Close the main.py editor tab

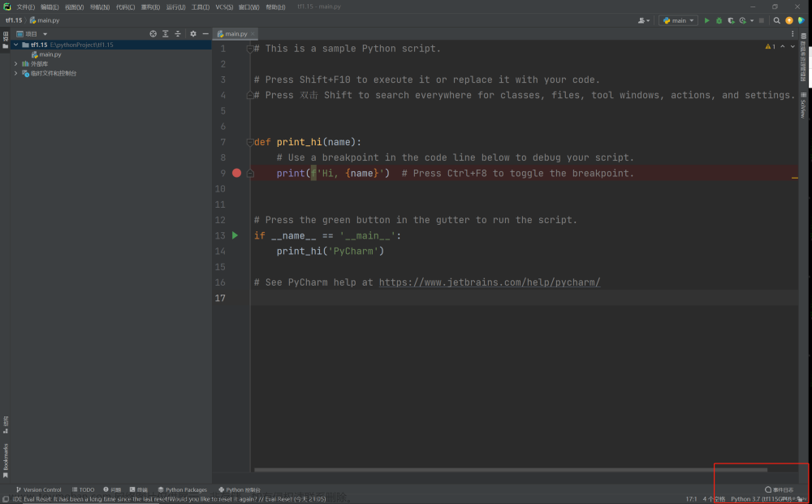(x=253, y=33)
